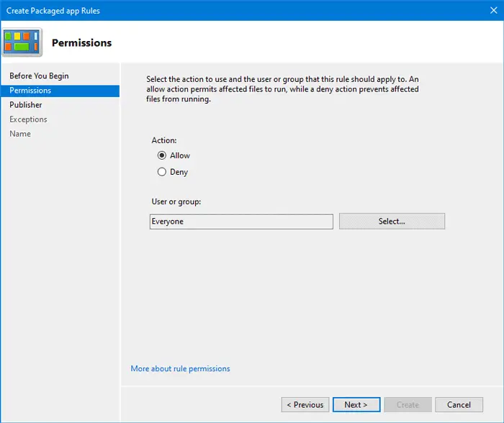
Task: Open the Exceptions step in sidebar
Action: 28,119
